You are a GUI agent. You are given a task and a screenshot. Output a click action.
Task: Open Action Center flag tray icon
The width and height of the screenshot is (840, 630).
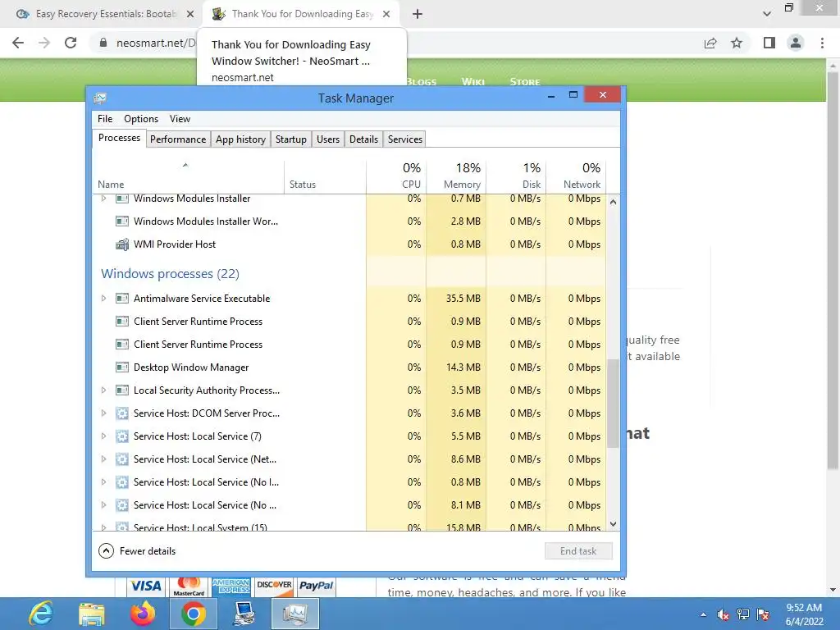point(763,614)
